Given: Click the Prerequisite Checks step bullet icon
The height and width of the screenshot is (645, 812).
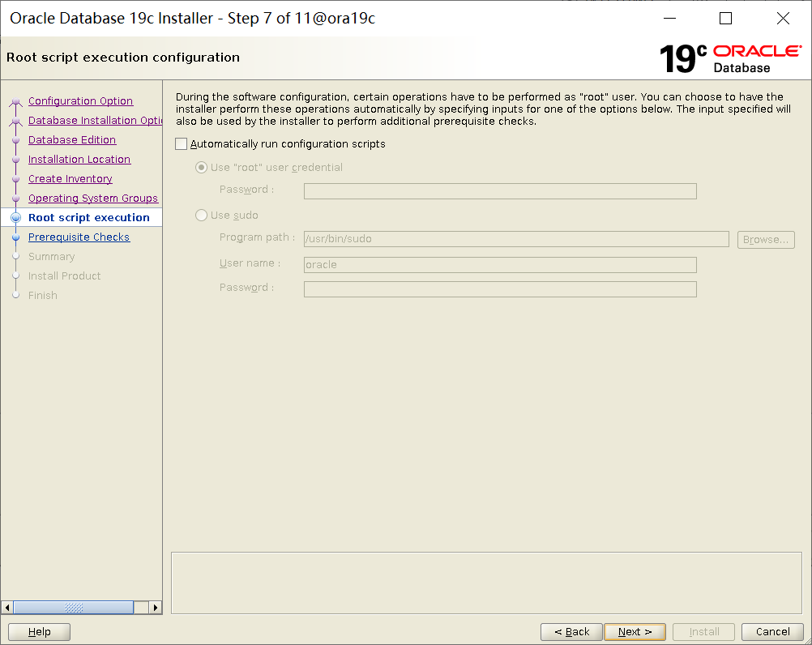Looking at the screenshot, I should tap(16, 237).
